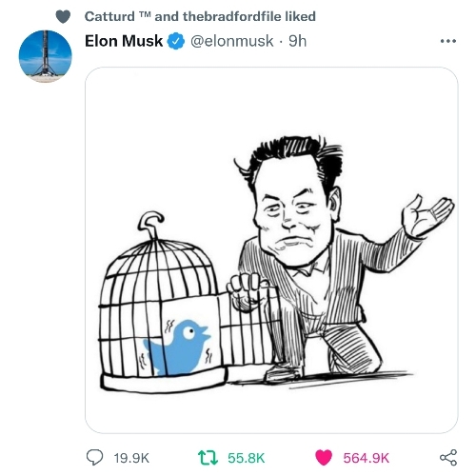Open thebradfordfile profile from liked notice

tap(232, 16)
